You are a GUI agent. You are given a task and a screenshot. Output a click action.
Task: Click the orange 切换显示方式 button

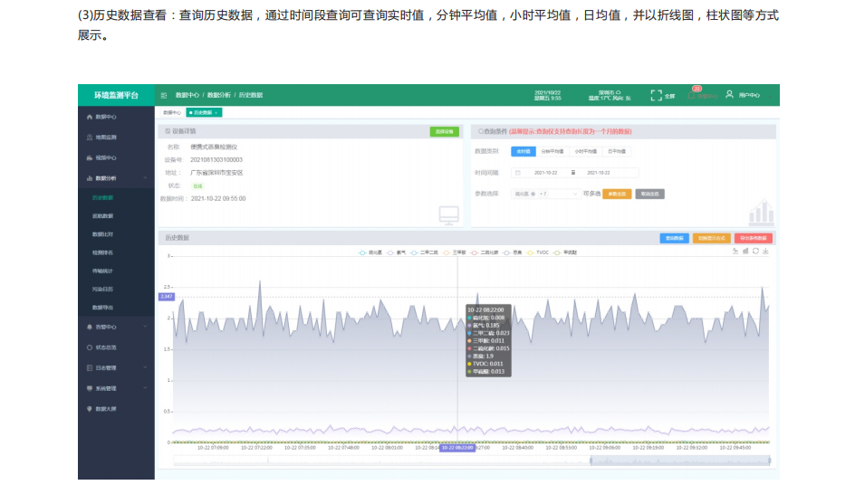[x=712, y=238]
